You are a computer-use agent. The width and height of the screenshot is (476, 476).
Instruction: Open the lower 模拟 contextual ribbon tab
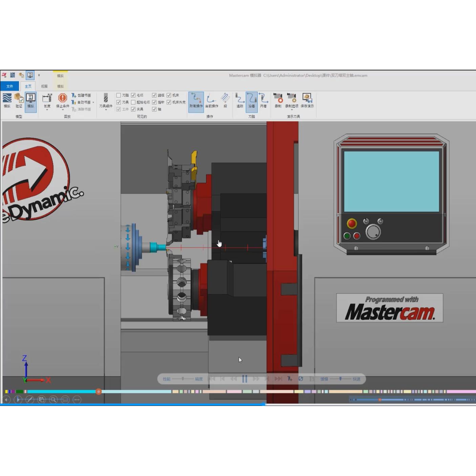pos(60,86)
